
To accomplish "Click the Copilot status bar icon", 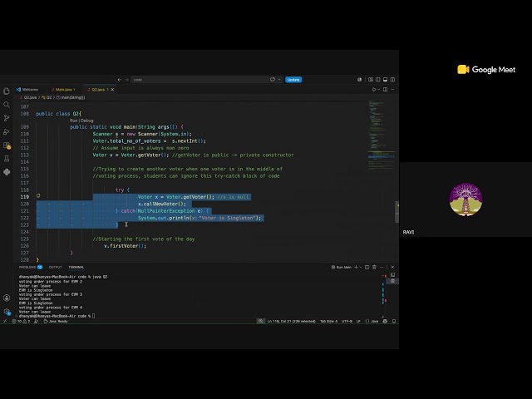I will [385, 322].
